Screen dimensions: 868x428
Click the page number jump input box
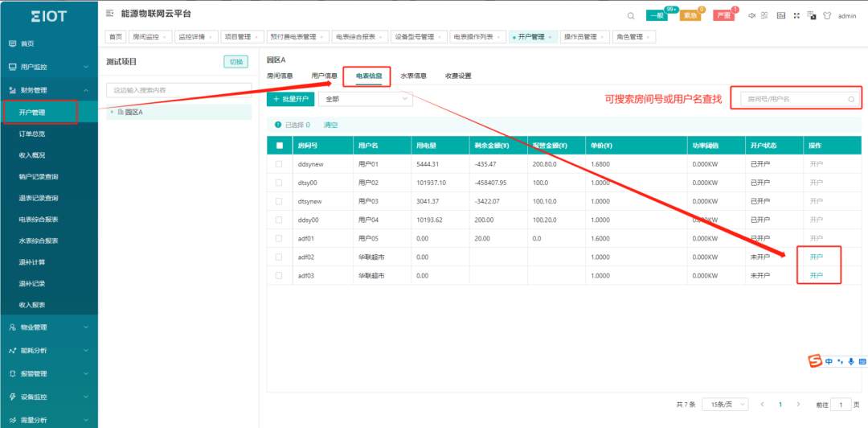(x=841, y=405)
